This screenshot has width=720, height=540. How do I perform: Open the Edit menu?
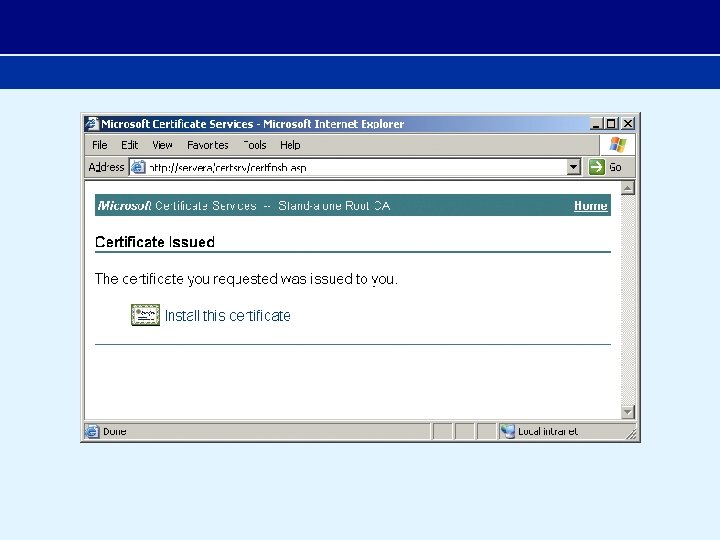(x=129, y=145)
